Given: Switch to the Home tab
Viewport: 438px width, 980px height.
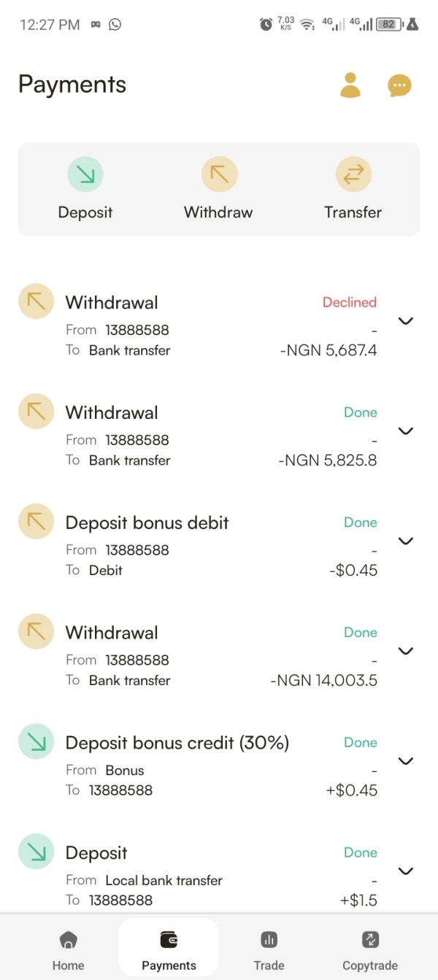Looking at the screenshot, I should click(x=68, y=949).
